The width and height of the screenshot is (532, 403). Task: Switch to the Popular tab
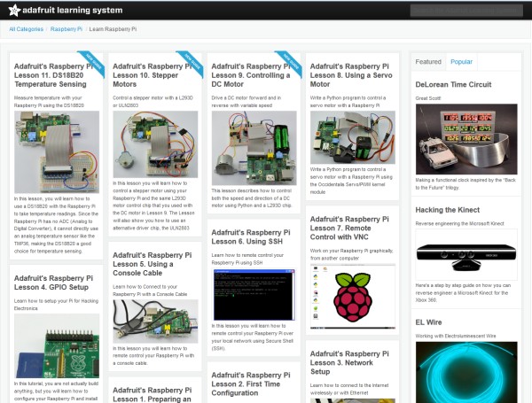tap(461, 62)
